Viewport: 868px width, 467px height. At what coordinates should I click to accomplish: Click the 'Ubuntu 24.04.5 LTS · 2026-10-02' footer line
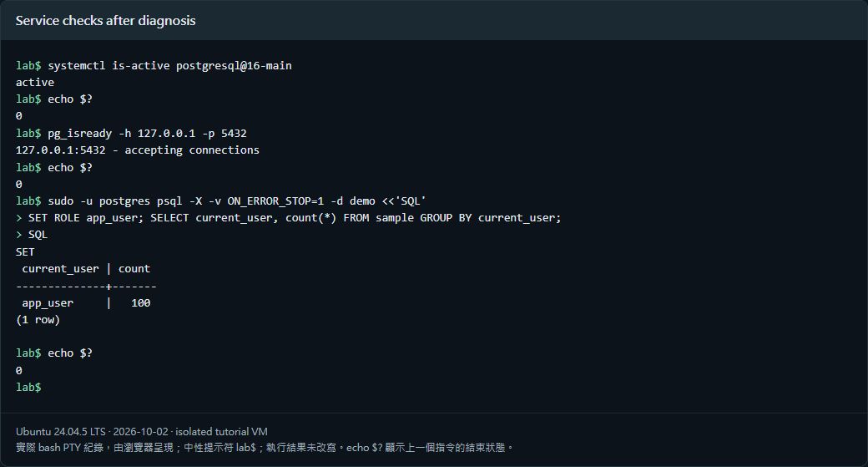click(142, 432)
